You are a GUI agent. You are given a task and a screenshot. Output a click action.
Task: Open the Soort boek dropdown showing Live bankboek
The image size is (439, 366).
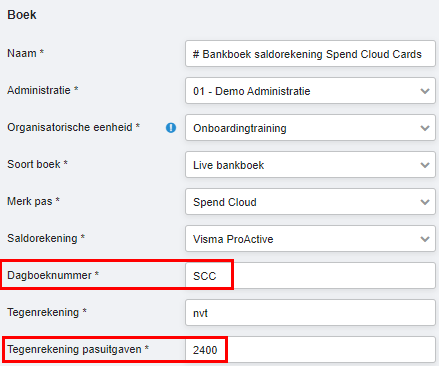click(x=310, y=165)
